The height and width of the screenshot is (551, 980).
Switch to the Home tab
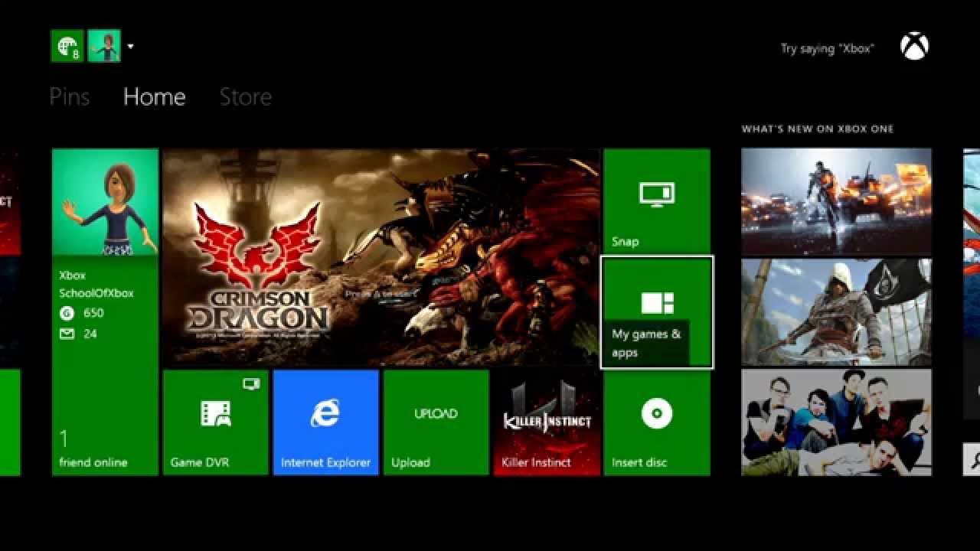click(154, 96)
